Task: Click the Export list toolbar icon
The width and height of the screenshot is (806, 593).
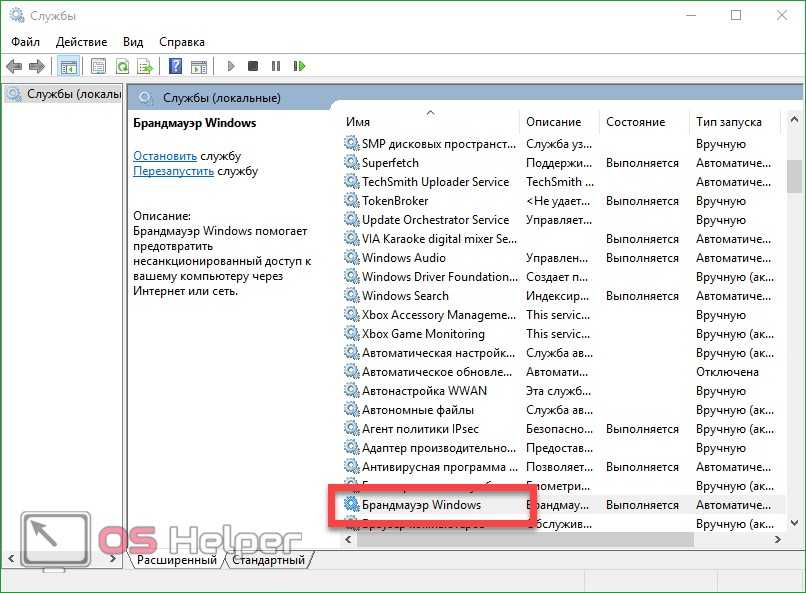Action: pos(145,67)
